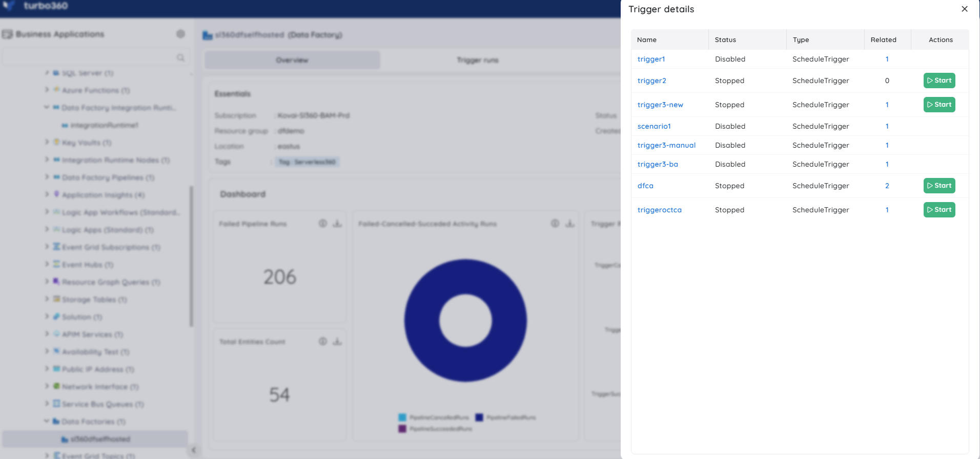Click the Business Applications settings gear
The width and height of the screenshot is (980, 459).
point(180,34)
